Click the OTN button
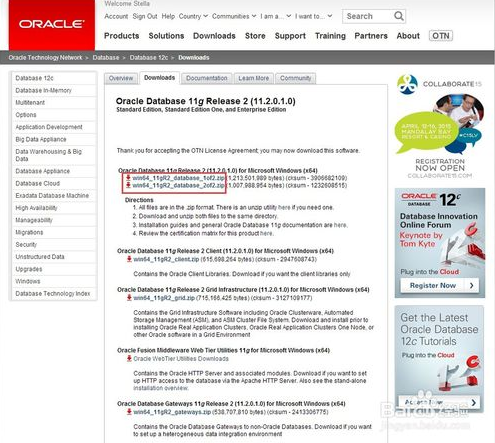The image size is (495, 443). click(x=441, y=36)
